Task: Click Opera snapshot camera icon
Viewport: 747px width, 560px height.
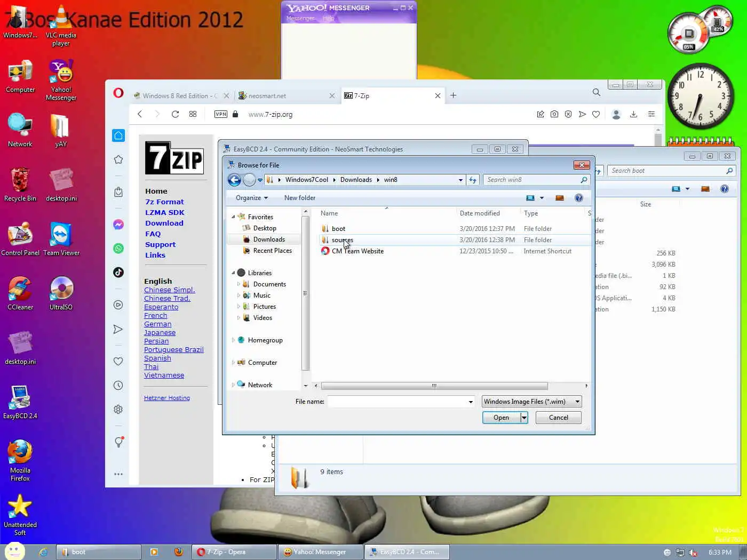Action: (554, 114)
